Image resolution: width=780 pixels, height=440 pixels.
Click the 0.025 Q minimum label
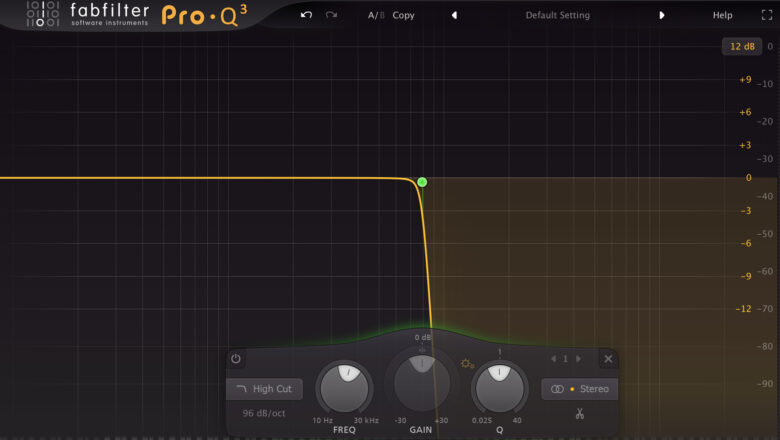(x=482, y=421)
